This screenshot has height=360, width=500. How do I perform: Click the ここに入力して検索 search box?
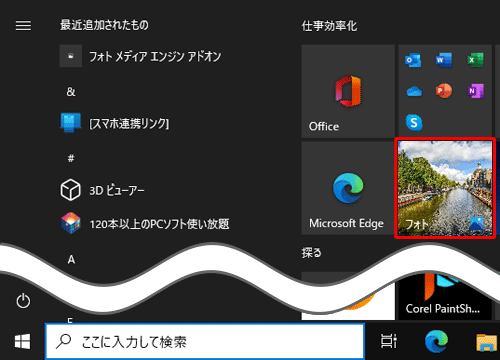point(205,341)
